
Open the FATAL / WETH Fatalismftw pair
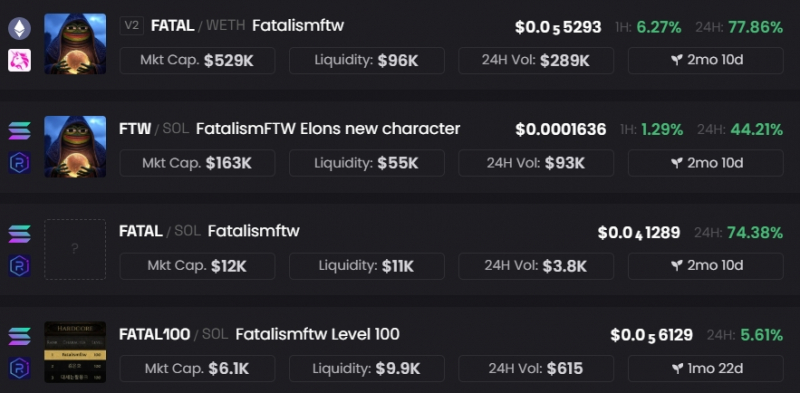(247, 26)
